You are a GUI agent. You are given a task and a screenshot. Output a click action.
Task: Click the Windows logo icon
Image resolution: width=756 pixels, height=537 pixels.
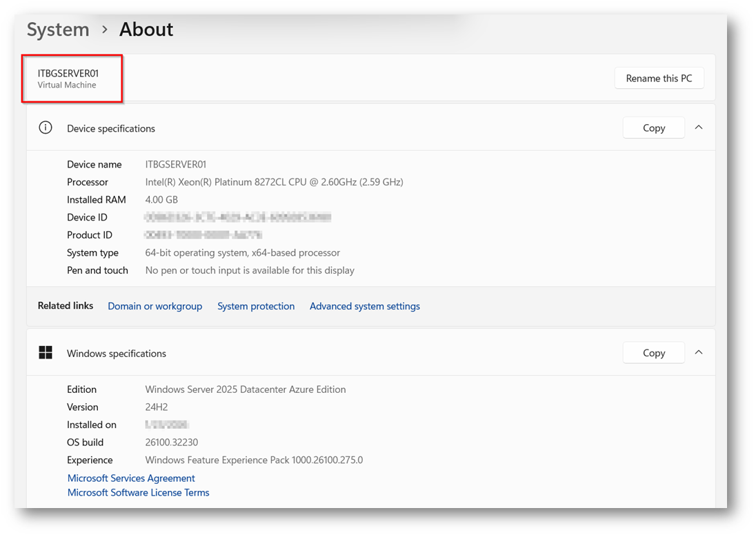[x=46, y=353]
